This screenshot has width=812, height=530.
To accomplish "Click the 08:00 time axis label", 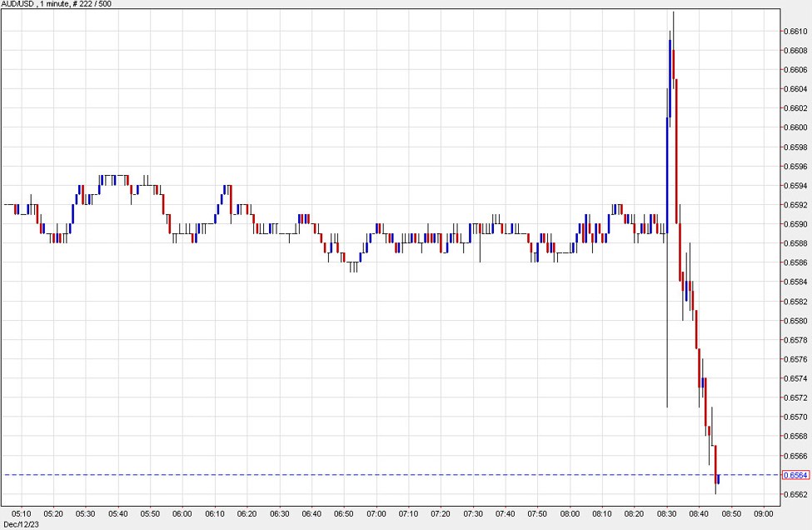I will [570, 513].
